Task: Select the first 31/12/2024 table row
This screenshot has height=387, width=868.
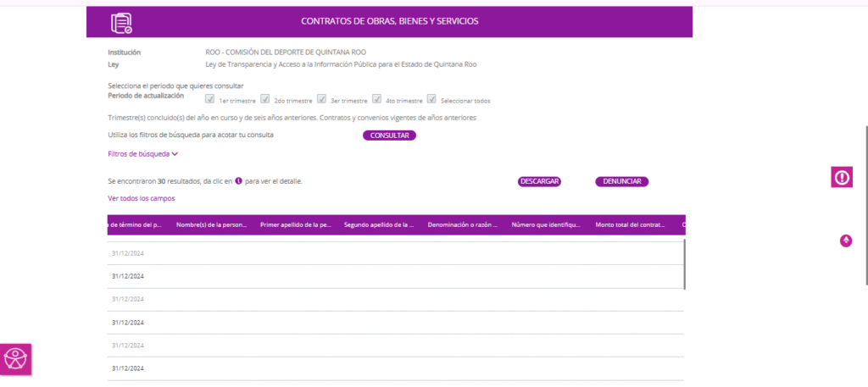Action: coord(127,253)
